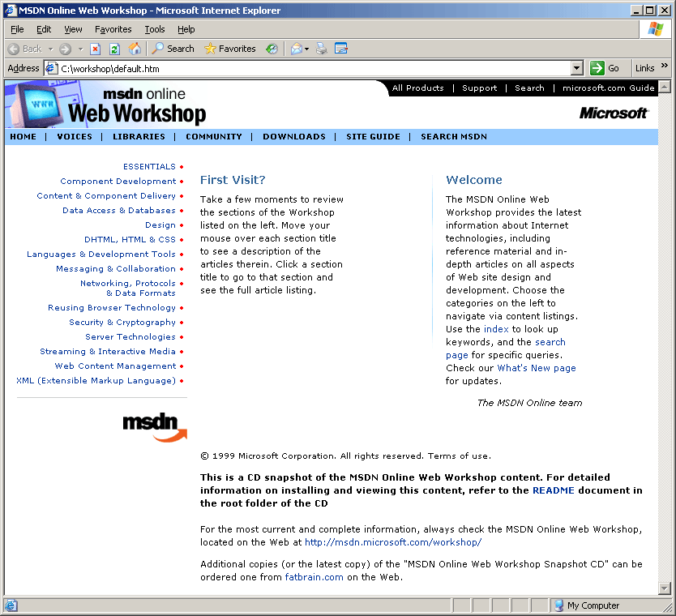The height and width of the screenshot is (616, 676).
Task: Open the Search toolbar button
Action: [173, 49]
